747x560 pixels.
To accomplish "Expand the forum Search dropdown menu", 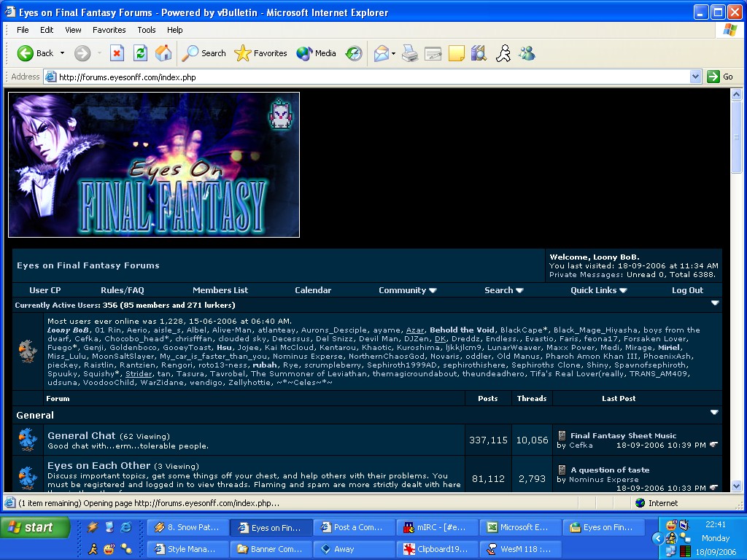I will tap(504, 290).
